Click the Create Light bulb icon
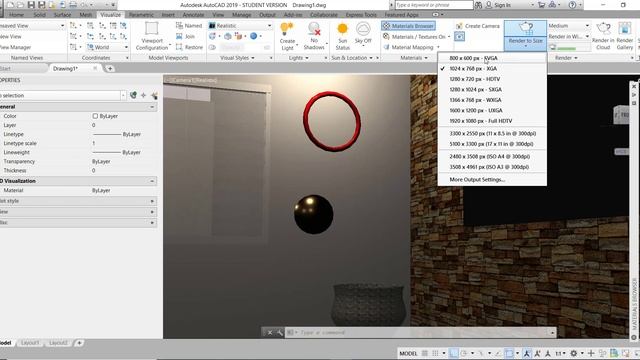The image size is (640, 360). click(x=287, y=29)
